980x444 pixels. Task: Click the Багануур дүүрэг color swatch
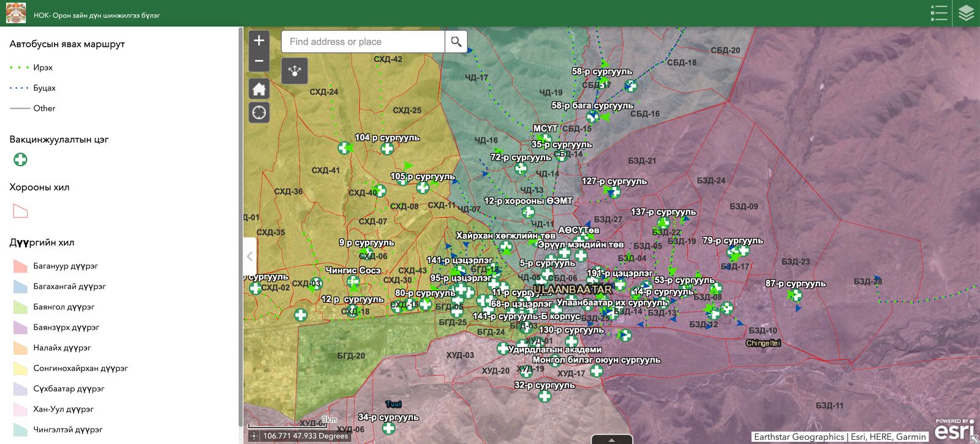pos(20,266)
